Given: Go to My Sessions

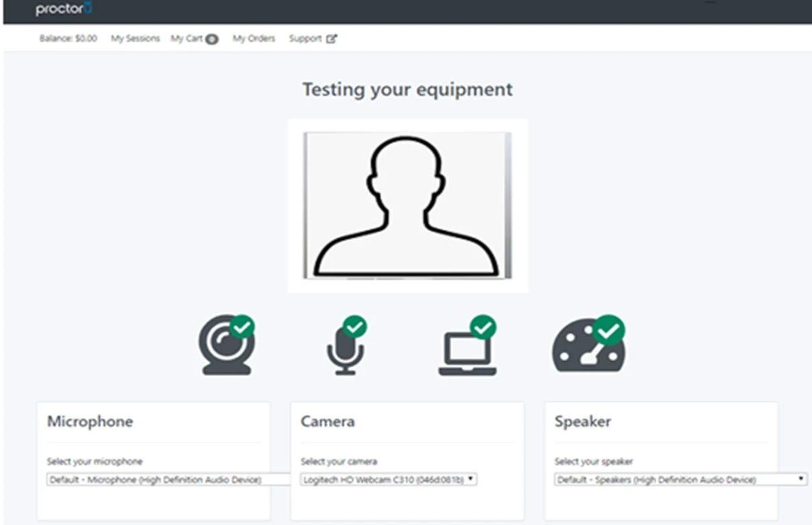Looking at the screenshot, I should click(x=136, y=39).
